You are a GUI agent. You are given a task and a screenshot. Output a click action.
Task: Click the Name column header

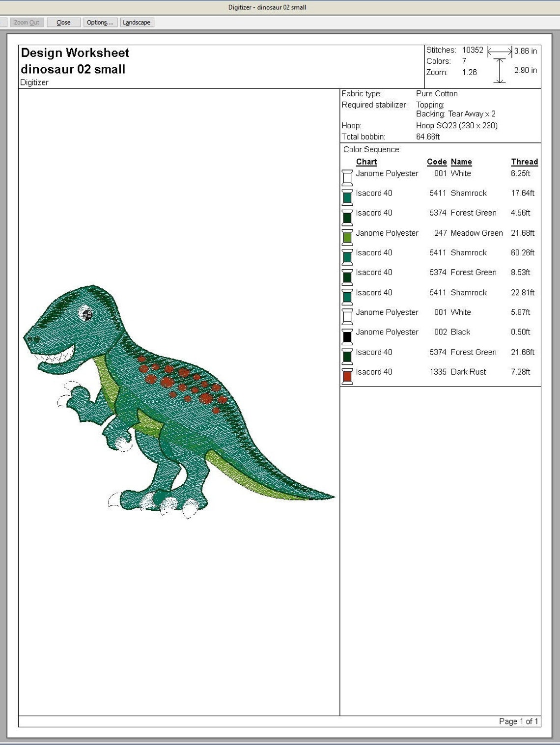click(x=462, y=162)
